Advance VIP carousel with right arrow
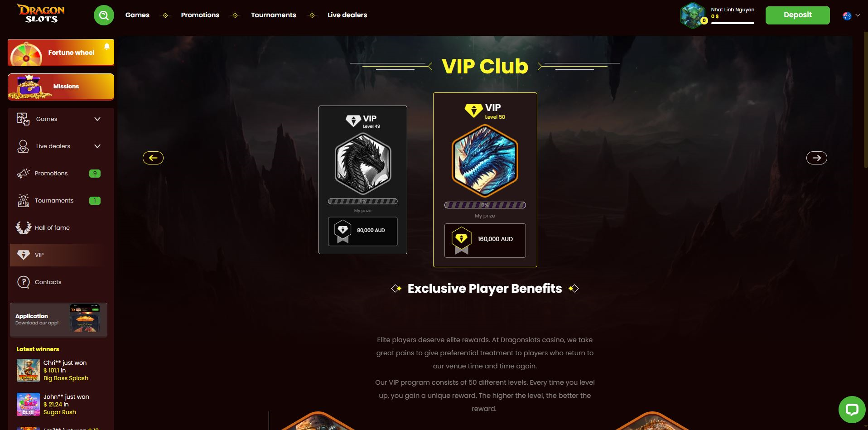 pos(817,158)
